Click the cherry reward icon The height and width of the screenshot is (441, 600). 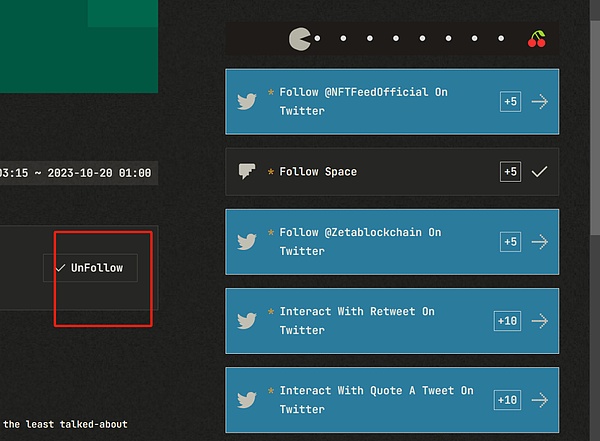click(x=538, y=39)
